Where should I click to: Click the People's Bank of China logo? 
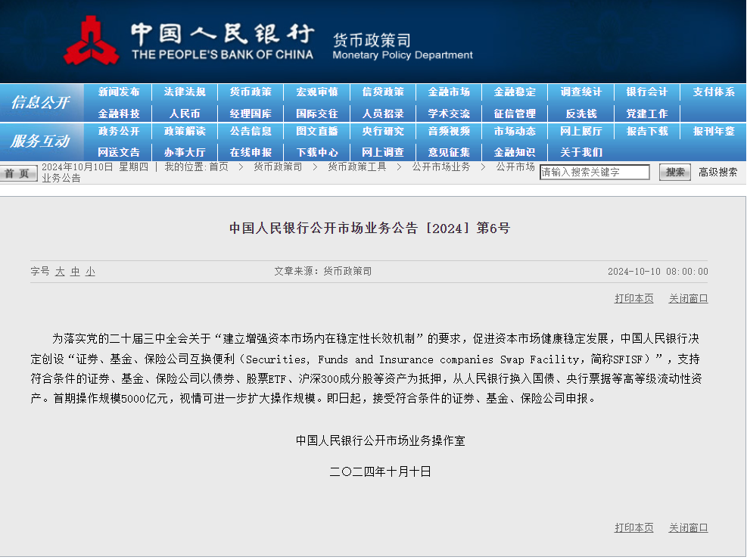92,39
